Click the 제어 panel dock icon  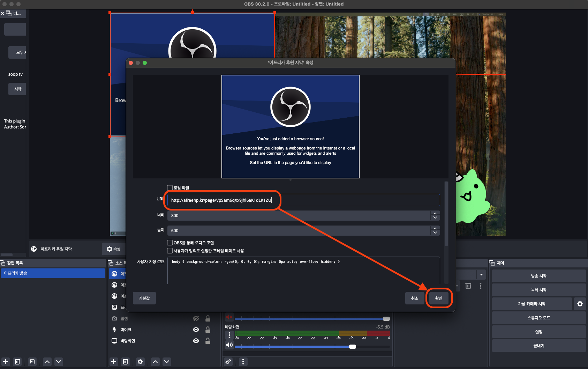492,263
